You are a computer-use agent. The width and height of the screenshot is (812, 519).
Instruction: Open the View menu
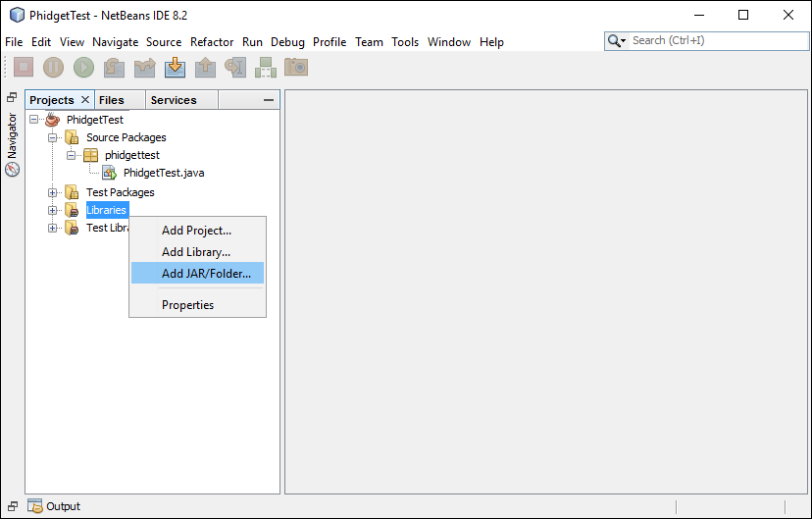(72, 42)
